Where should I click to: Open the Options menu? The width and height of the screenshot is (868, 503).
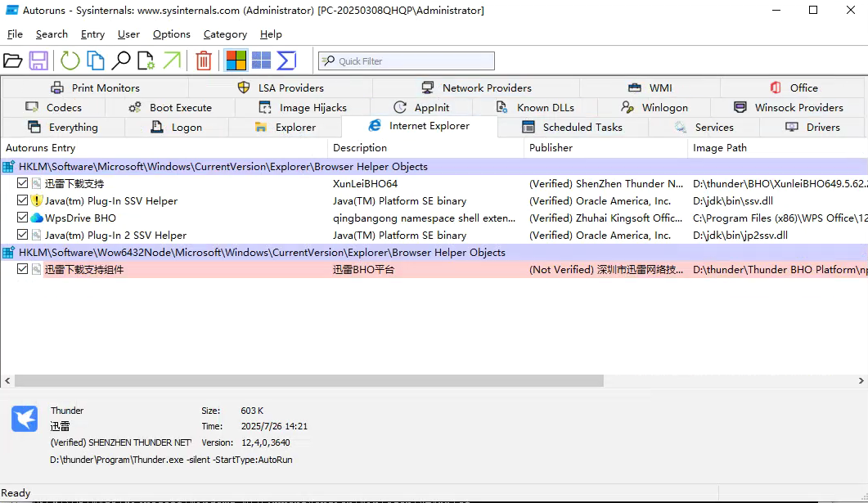[171, 34]
